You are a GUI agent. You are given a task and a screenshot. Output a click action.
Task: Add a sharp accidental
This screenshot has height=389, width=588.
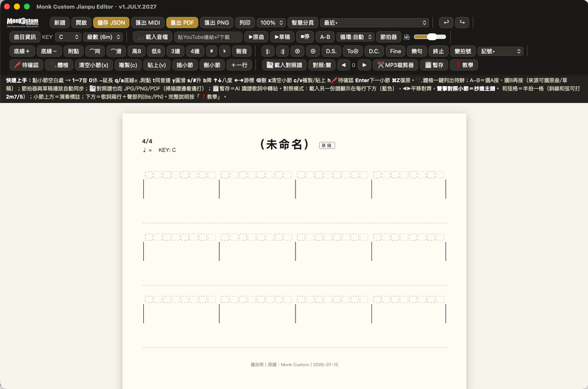pos(211,51)
